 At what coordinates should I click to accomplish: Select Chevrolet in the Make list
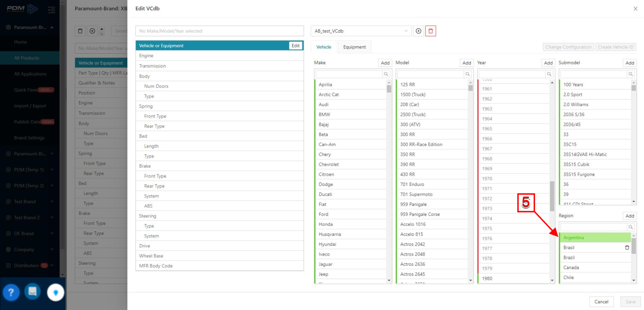click(x=350, y=165)
